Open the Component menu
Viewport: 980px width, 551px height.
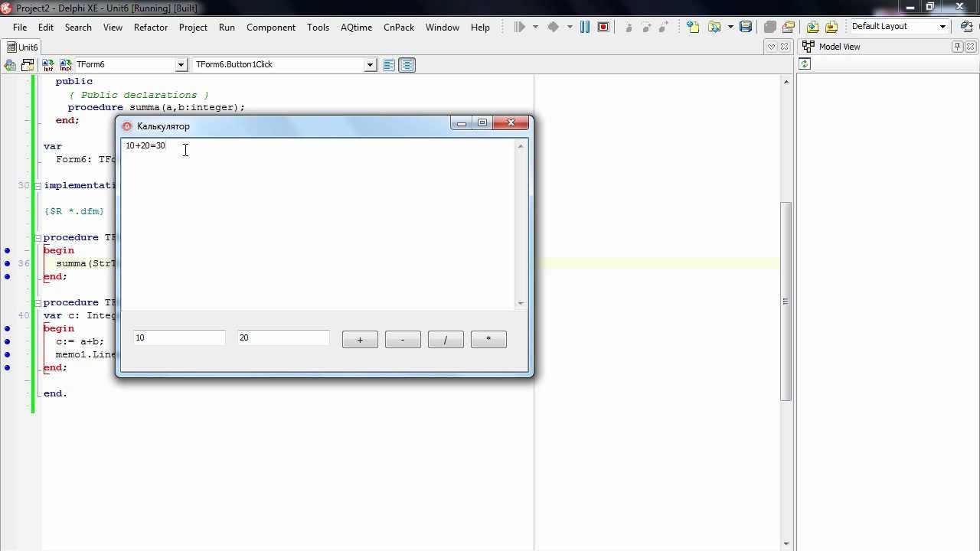(271, 27)
